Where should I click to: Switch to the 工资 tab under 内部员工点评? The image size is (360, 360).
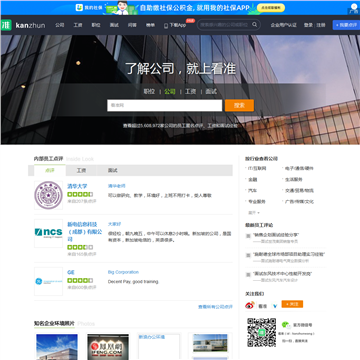pos(81,170)
